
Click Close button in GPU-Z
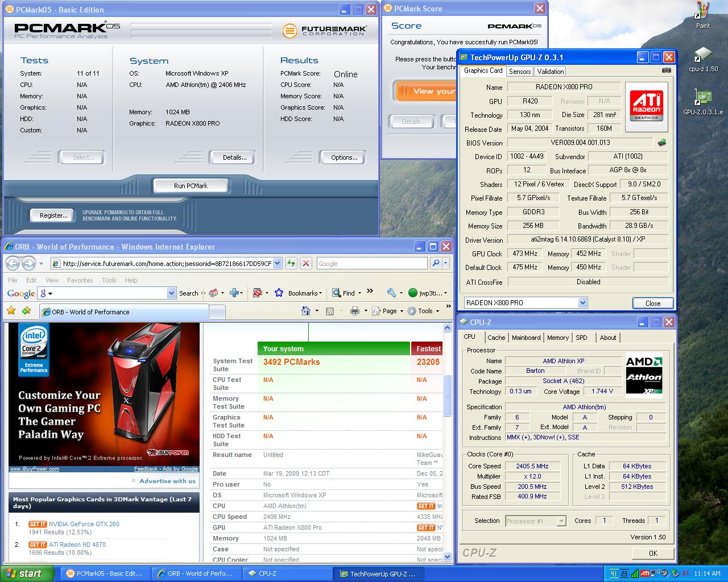[653, 303]
